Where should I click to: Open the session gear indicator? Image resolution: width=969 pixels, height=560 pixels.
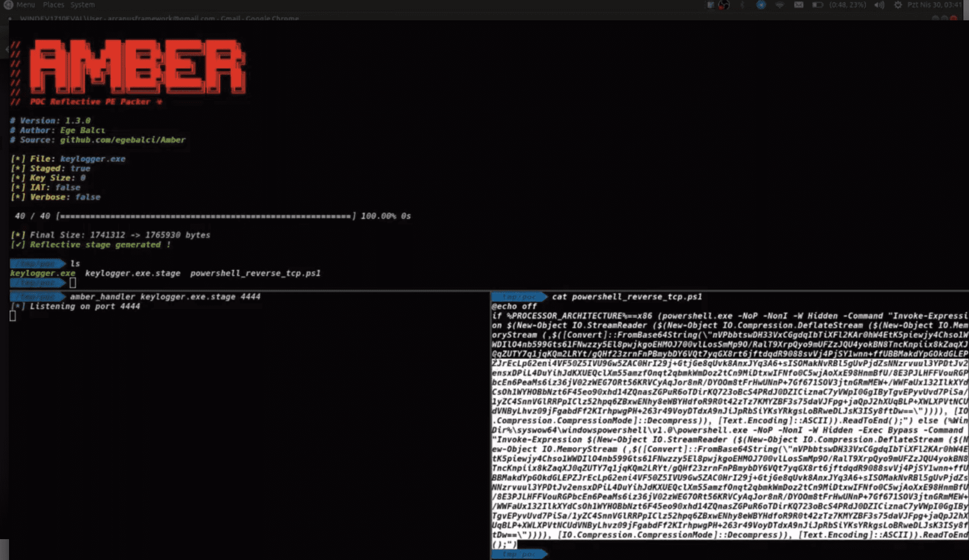pyautogui.click(x=898, y=5)
